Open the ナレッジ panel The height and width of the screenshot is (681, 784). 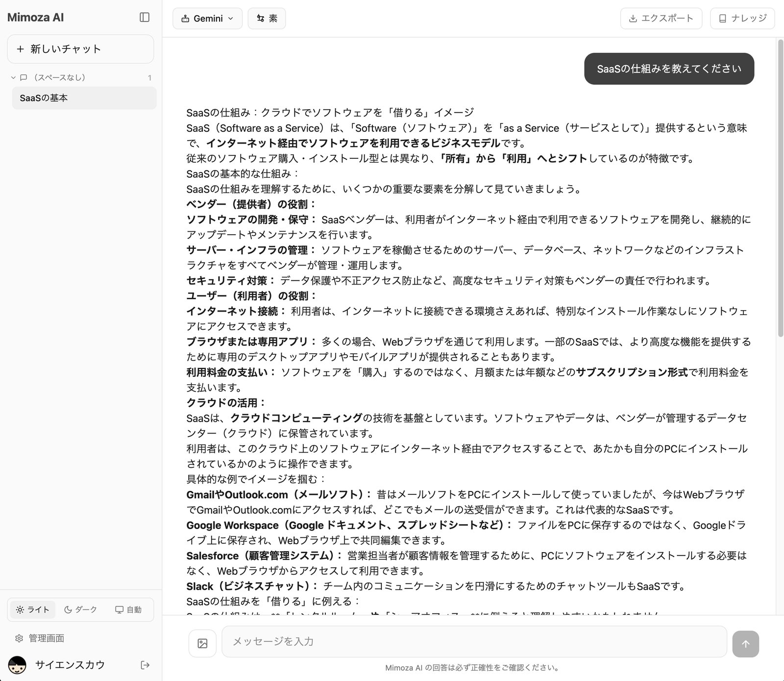pos(742,18)
